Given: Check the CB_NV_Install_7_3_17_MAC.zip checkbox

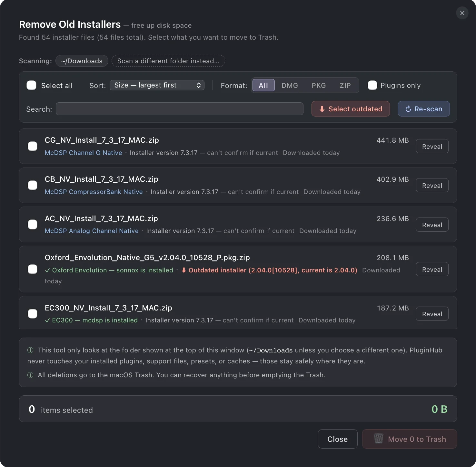Looking at the screenshot, I should click(x=33, y=185).
